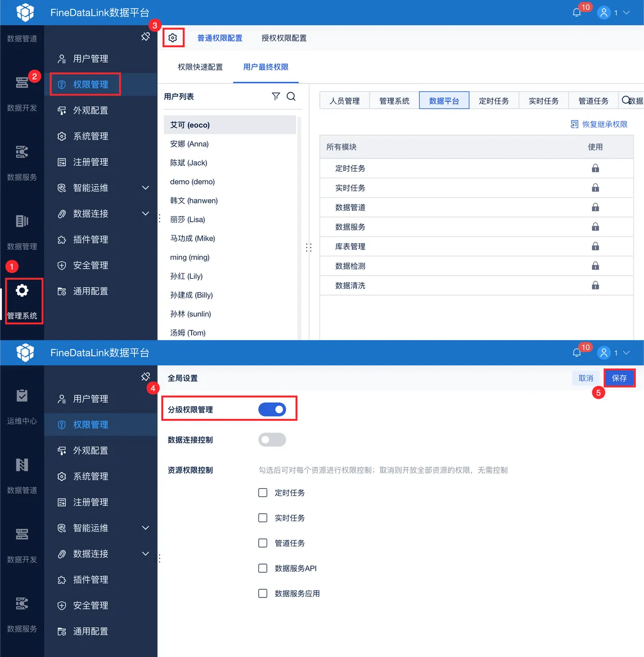Open 数据管理 in the left sidebar
Viewport: 644px width, 657px height.
[22, 232]
